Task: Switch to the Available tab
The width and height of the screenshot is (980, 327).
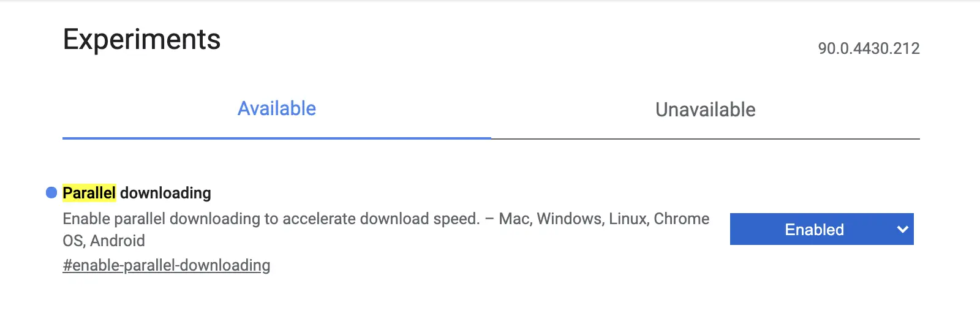Action: (x=277, y=109)
